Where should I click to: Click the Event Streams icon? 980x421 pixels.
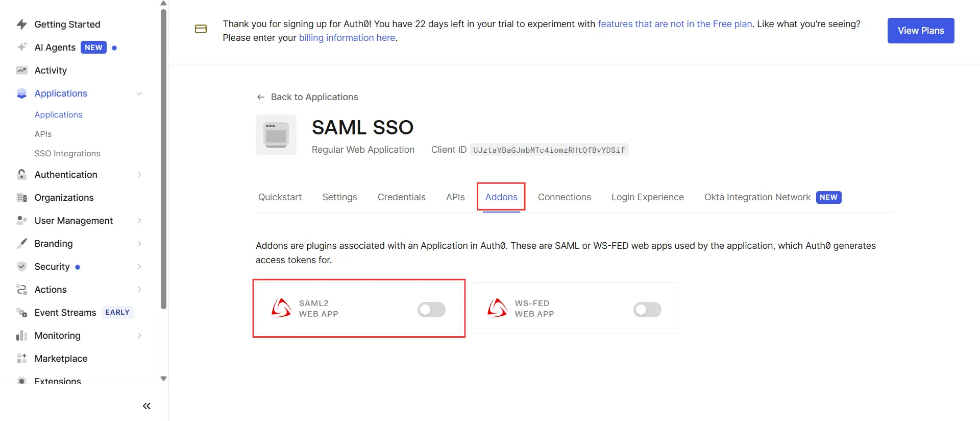click(x=21, y=313)
